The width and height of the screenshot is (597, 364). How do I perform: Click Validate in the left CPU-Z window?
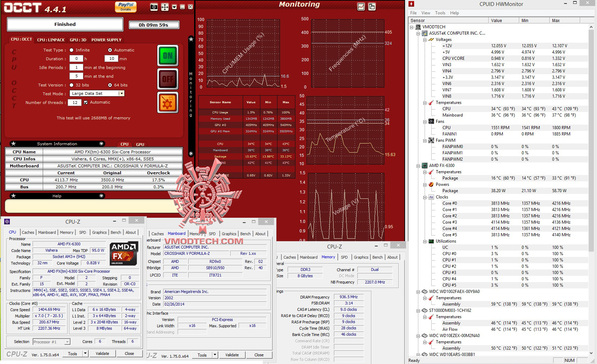(x=102, y=353)
